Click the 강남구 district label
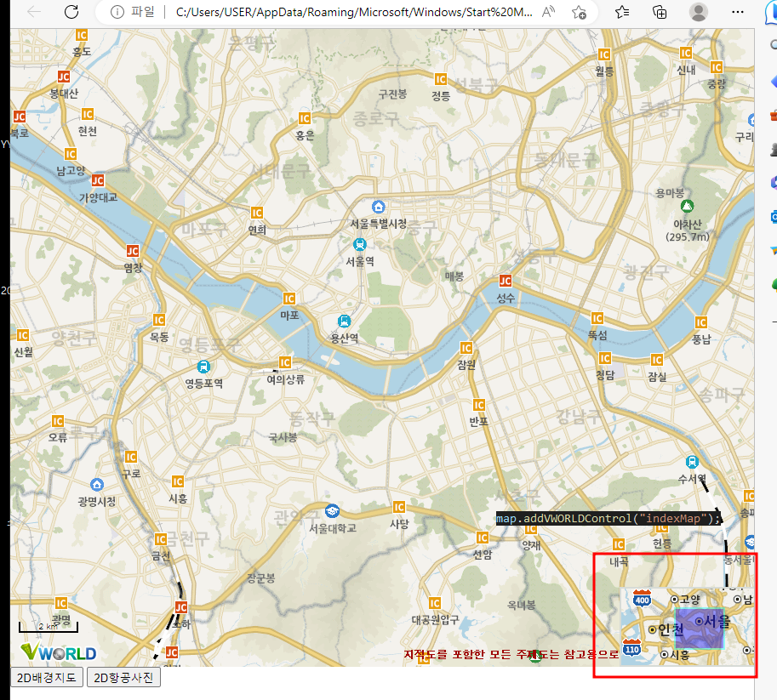The image size is (777, 700). 579,416
